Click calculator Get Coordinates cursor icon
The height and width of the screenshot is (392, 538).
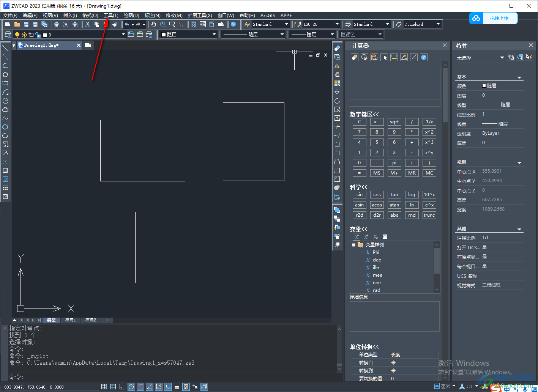384,57
